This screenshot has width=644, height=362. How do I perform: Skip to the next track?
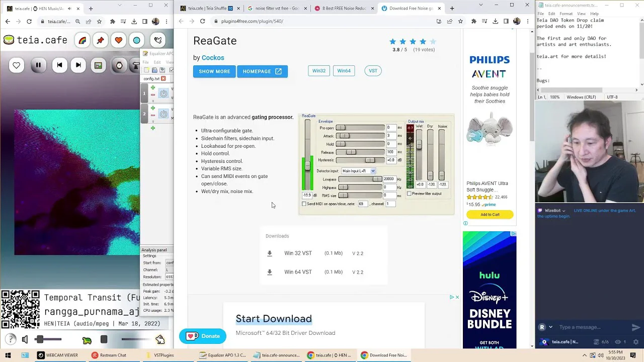[x=78, y=65]
